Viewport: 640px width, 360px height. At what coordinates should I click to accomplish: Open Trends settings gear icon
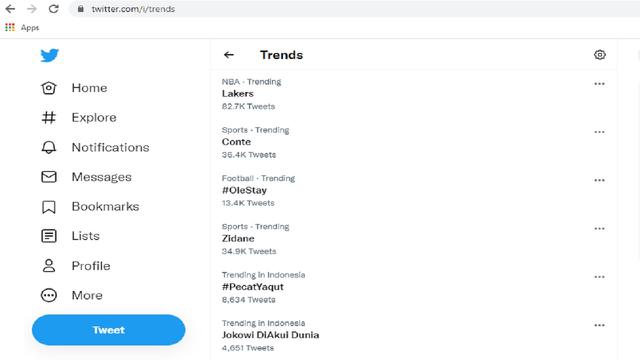click(x=600, y=55)
